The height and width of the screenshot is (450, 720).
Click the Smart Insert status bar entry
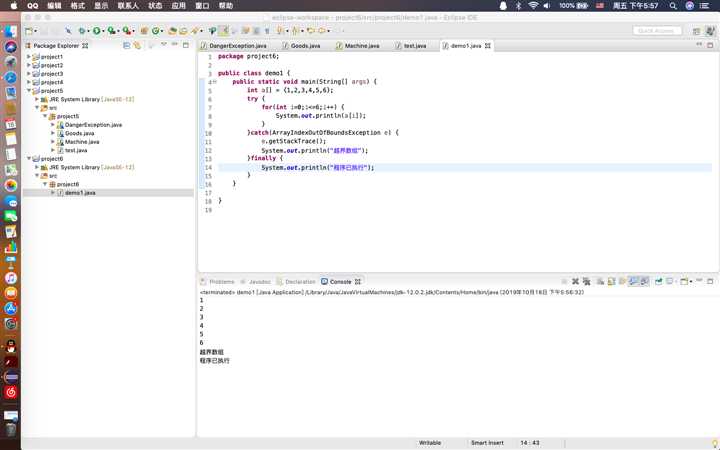point(487,443)
